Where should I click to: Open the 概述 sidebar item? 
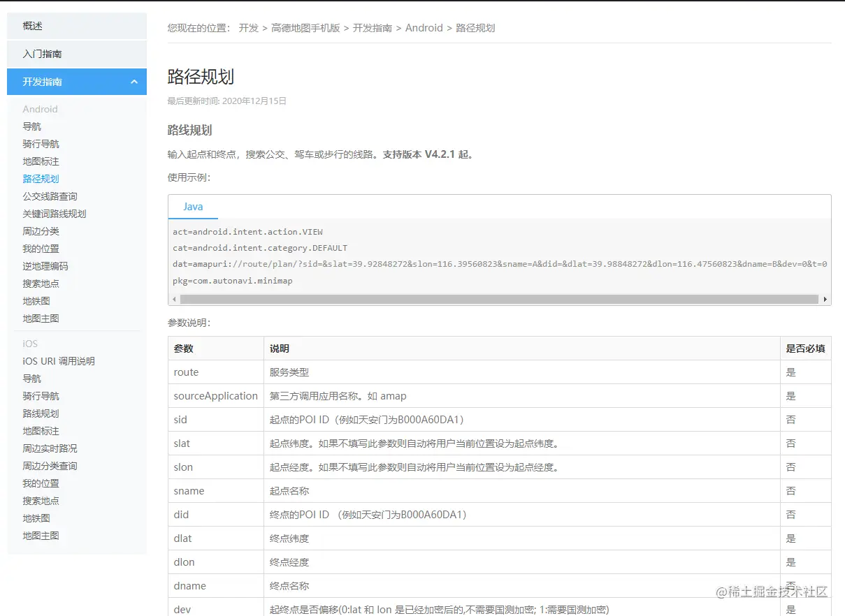point(31,26)
